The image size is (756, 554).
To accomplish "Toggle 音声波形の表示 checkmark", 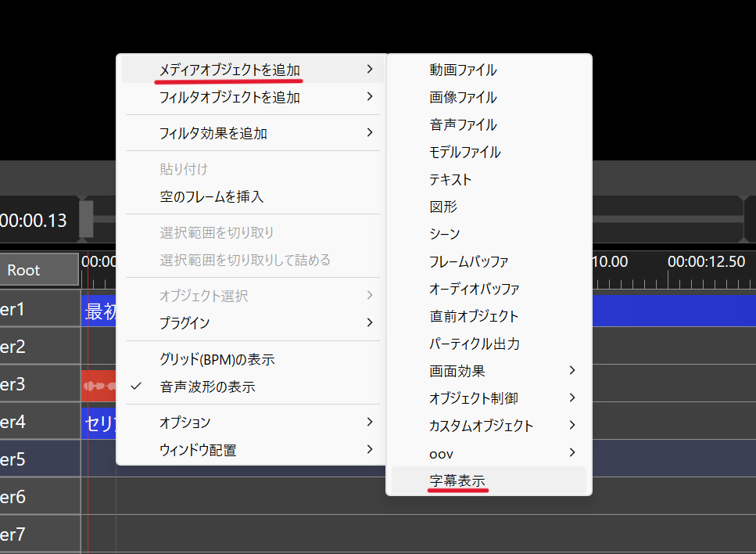I will (207, 387).
